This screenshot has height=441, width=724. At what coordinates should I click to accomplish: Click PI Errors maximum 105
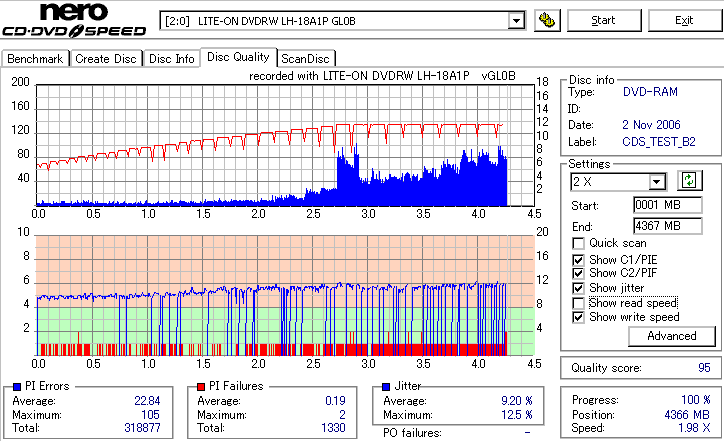click(x=150, y=415)
